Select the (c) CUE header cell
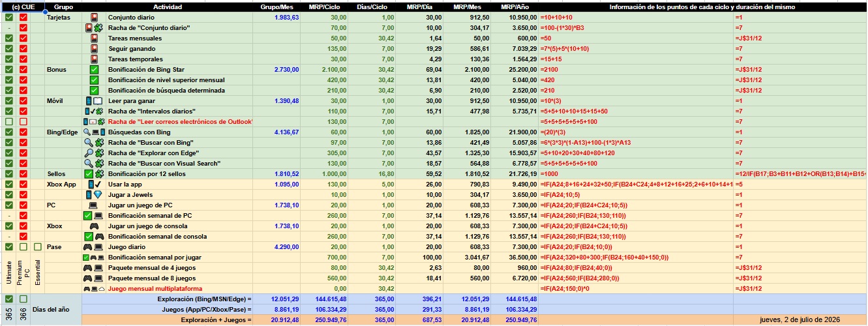This screenshot has width=868, height=326. [x=23, y=7]
